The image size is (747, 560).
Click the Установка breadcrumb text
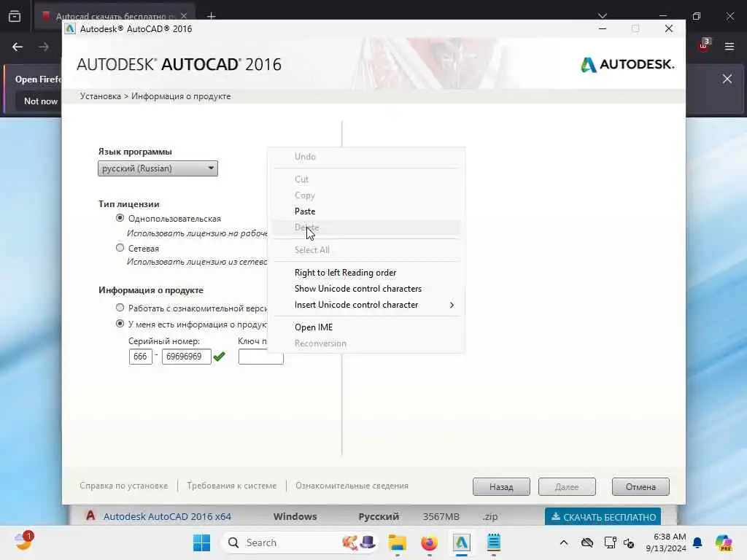[x=101, y=96]
